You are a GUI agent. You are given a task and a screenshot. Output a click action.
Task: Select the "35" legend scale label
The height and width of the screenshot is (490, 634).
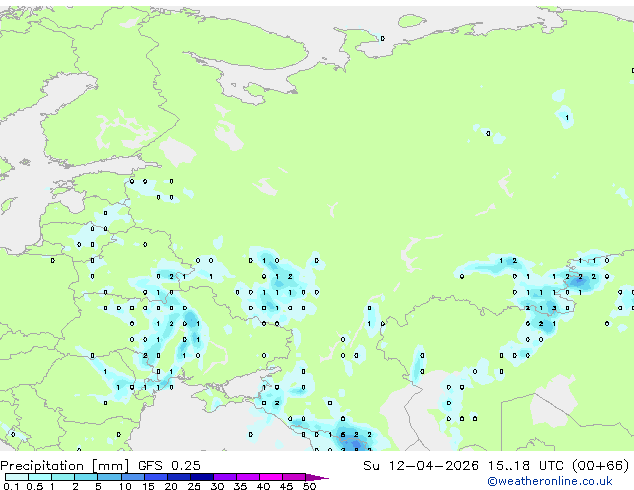pyautogui.click(x=240, y=486)
